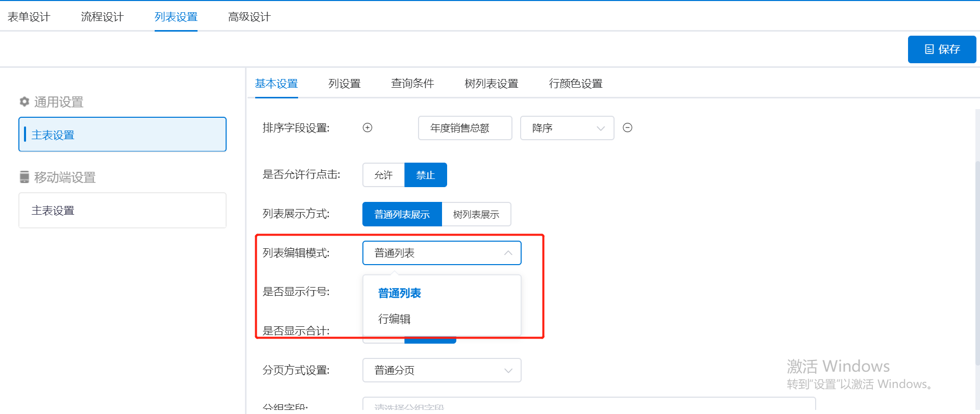Screen dimensions: 980x414
Task: Click the 是否允许行点击 label
Action: tap(301, 174)
